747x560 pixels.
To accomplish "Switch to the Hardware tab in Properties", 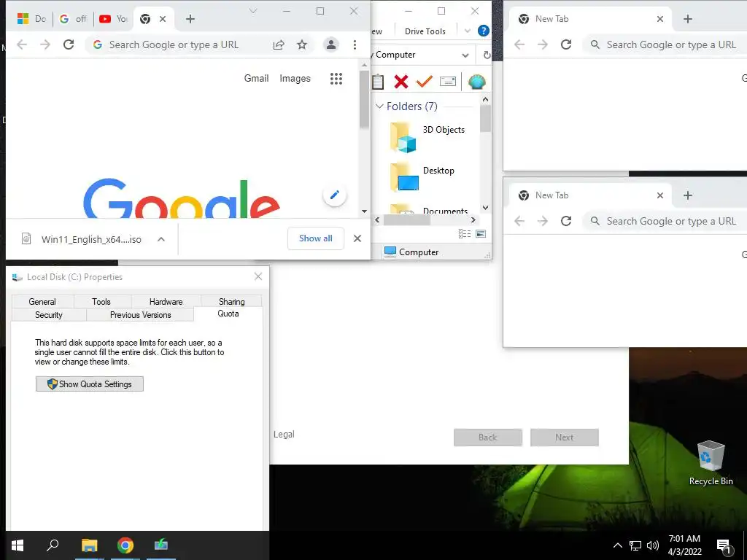I will pos(166,301).
